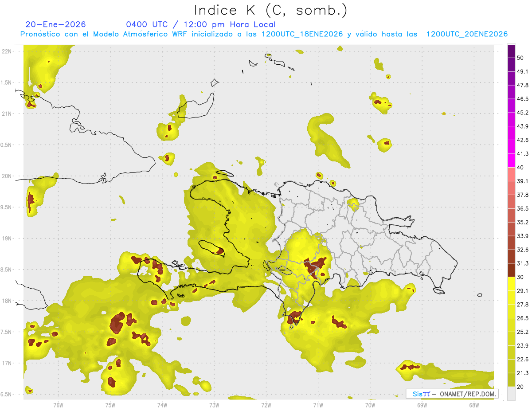Click the '17N' latitude label
This screenshot has height=411, width=532.
7,363
